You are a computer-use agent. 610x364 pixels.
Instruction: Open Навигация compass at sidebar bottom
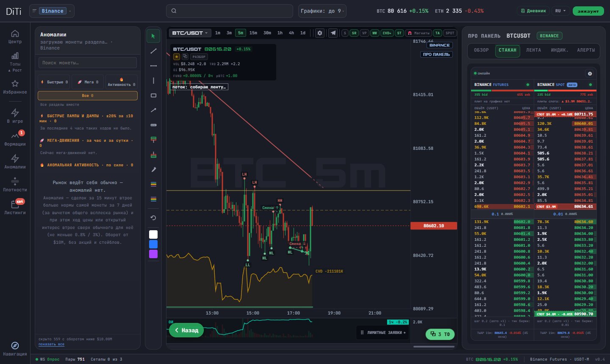(15, 349)
